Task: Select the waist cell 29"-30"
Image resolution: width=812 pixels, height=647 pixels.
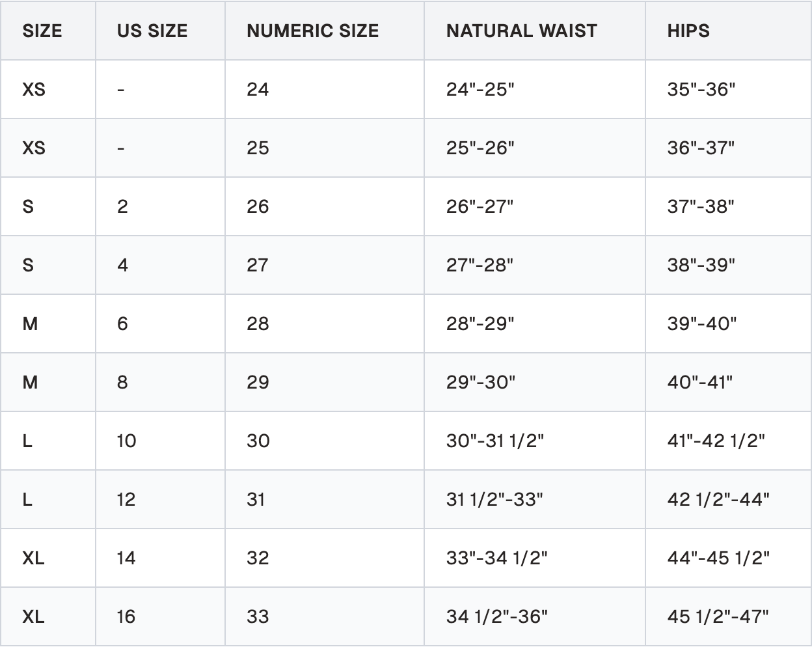Action: (x=535, y=382)
